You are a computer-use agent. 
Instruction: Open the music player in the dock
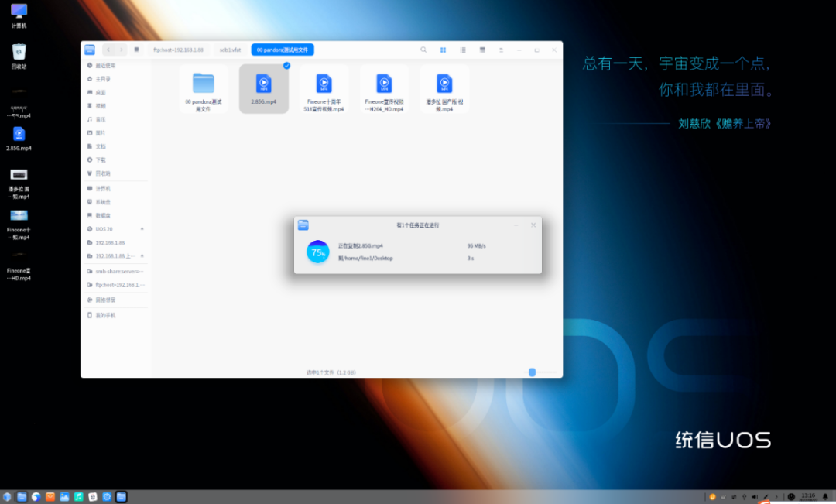pyautogui.click(x=78, y=496)
